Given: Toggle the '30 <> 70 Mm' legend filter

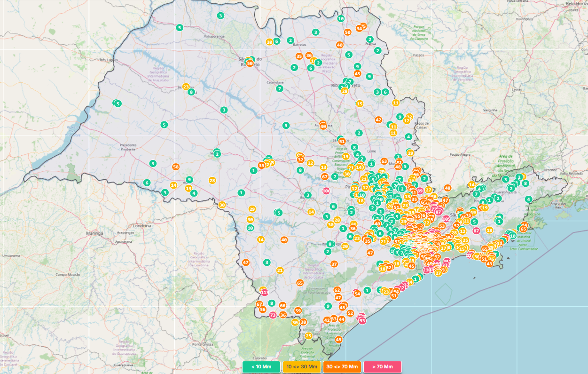Looking at the screenshot, I should 342,366.
